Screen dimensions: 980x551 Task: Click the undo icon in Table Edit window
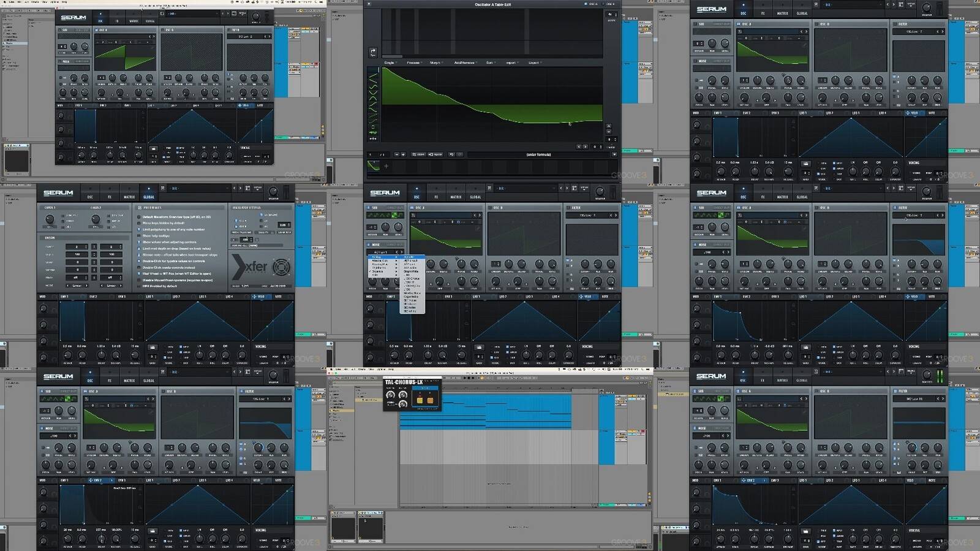coord(451,154)
